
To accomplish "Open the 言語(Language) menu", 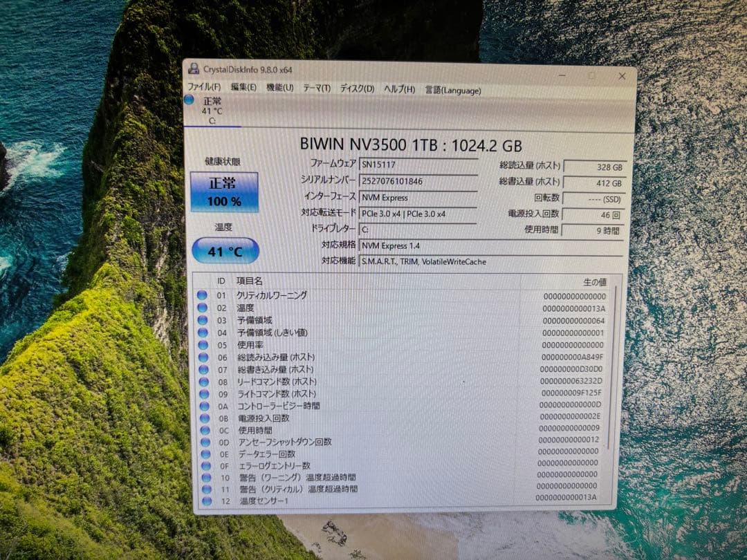I will [x=452, y=90].
